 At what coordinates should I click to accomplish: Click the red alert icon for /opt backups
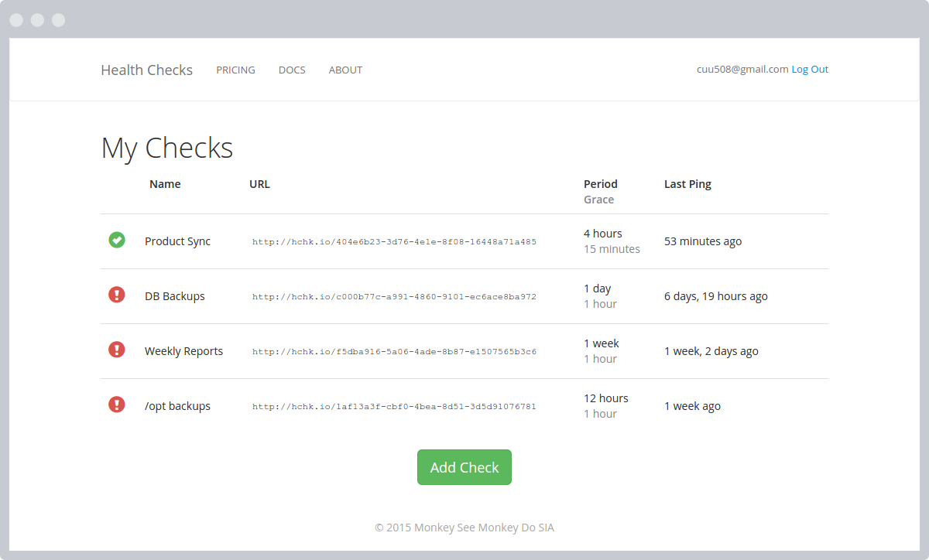(x=117, y=405)
